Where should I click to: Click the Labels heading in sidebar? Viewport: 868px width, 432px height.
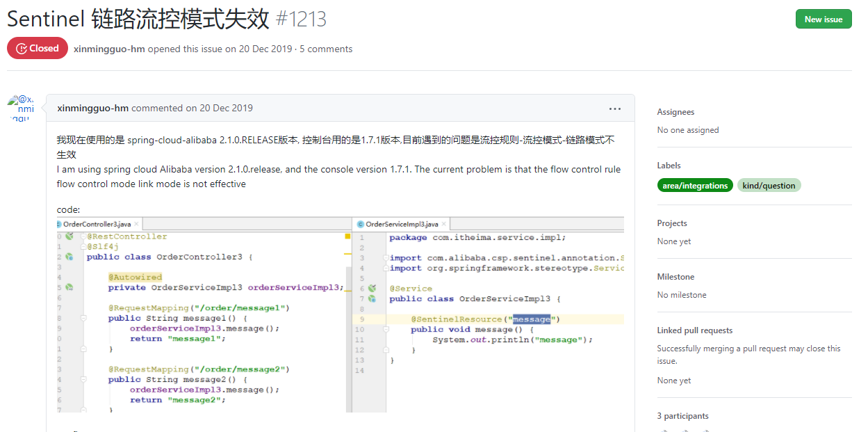coord(669,166)
